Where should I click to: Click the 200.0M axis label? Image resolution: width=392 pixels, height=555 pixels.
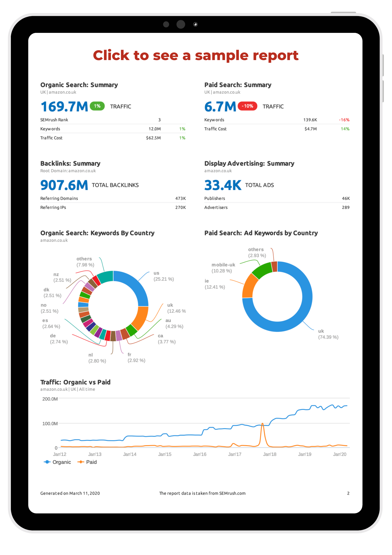click(x=50, y=399)
